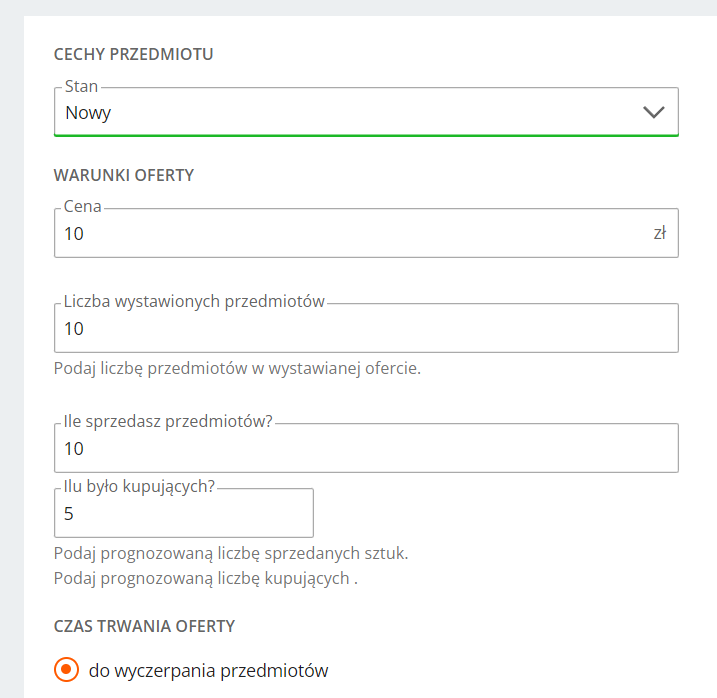Click hint 'Podaj liczbę przedmiotów w wystawianej ofercie'
This screenshot has width=717, height=698.
click(237, 368)
